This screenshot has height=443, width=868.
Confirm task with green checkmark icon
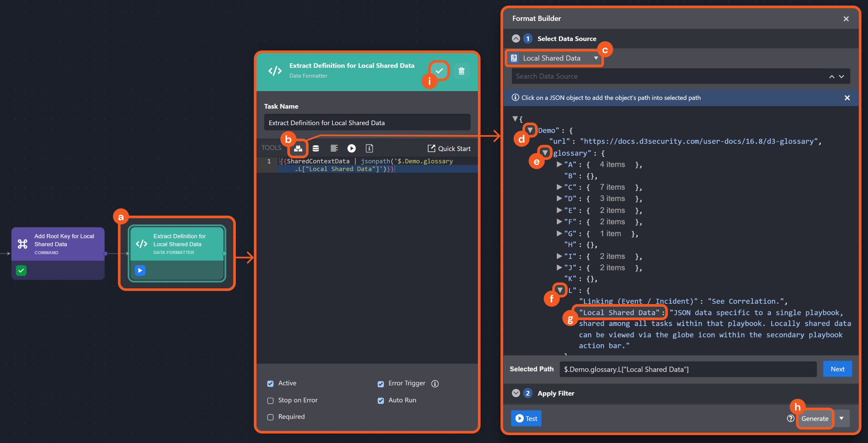[x=439, y=71]
